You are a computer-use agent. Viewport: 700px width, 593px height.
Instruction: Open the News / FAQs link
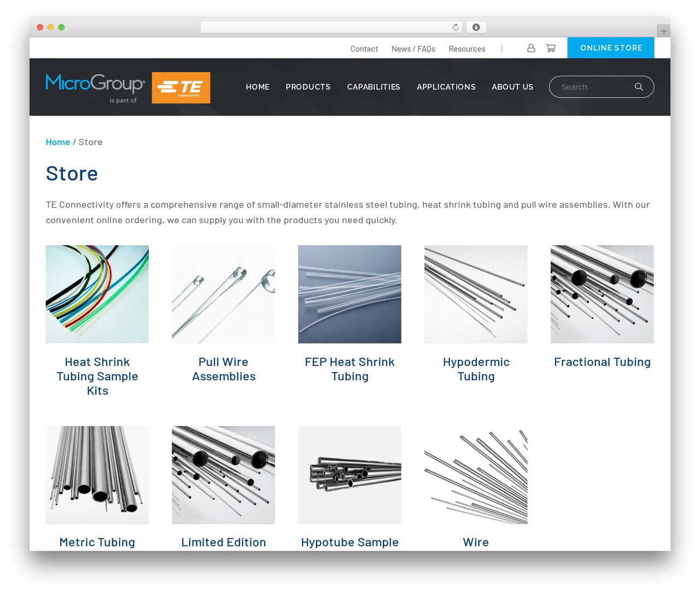pos(413,49)
